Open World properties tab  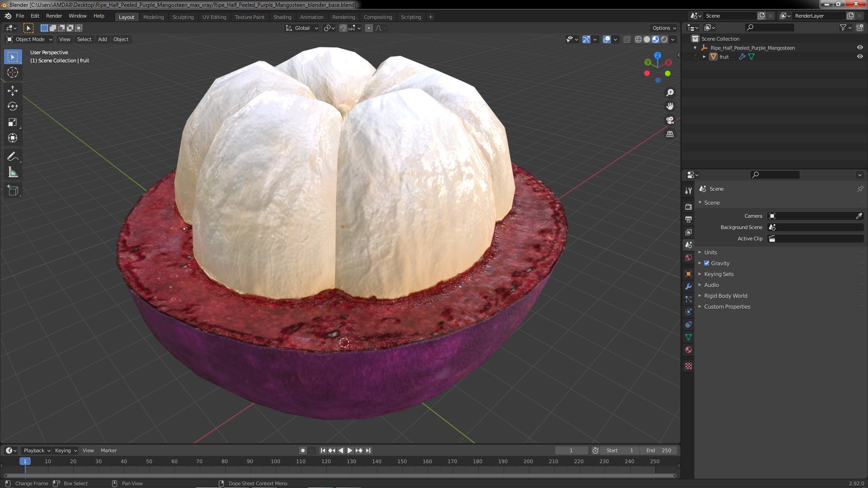(689, 258)
